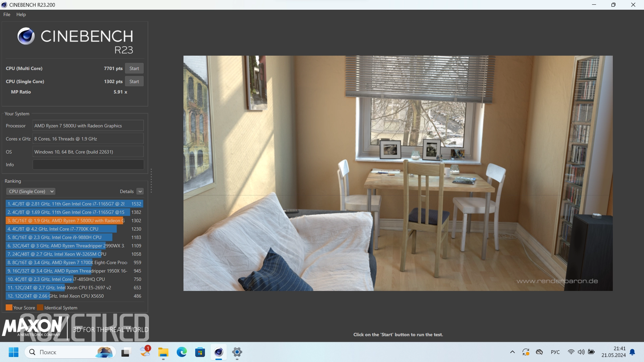Open clock and date 21:41

point(613,352)
